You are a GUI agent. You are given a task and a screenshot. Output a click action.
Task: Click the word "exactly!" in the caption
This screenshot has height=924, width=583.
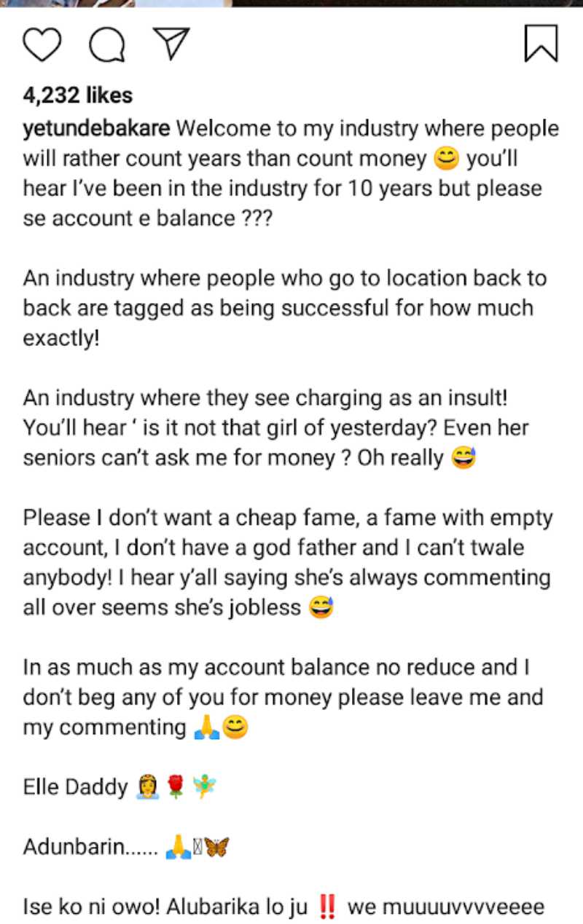[61, 339]
